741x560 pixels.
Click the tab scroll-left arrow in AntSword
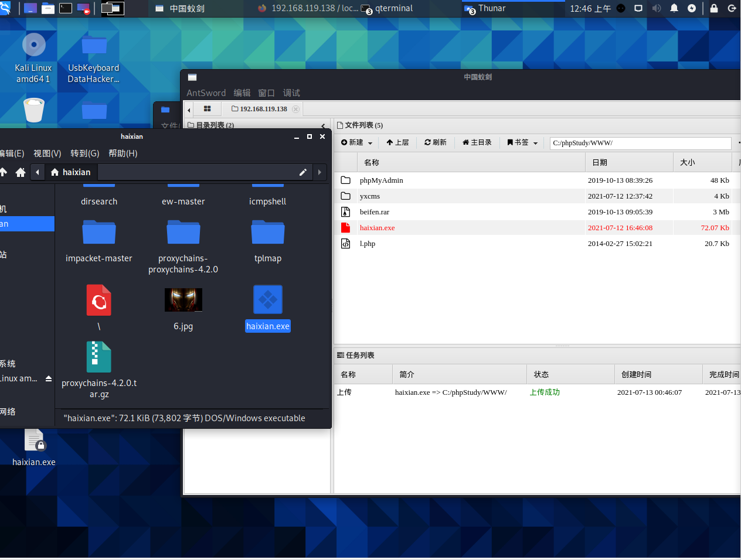click(x=189, y=110)
